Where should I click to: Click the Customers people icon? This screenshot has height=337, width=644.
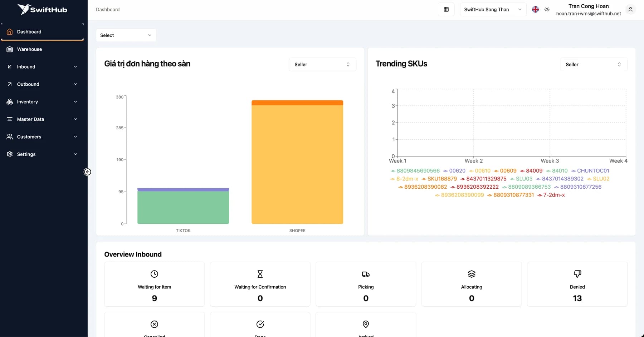pyautogui.click(x=10, y=137)
